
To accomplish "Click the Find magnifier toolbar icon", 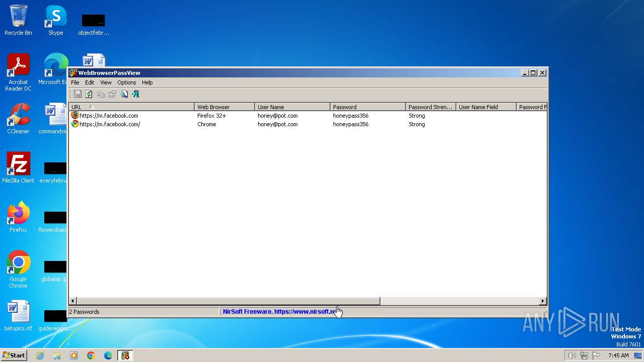I will point(124,94).
